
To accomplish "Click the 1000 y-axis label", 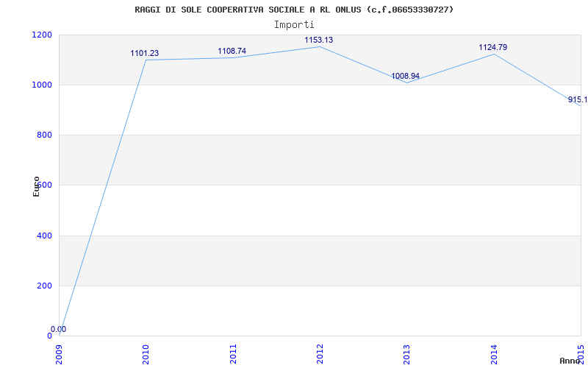I will coord(42,85).
